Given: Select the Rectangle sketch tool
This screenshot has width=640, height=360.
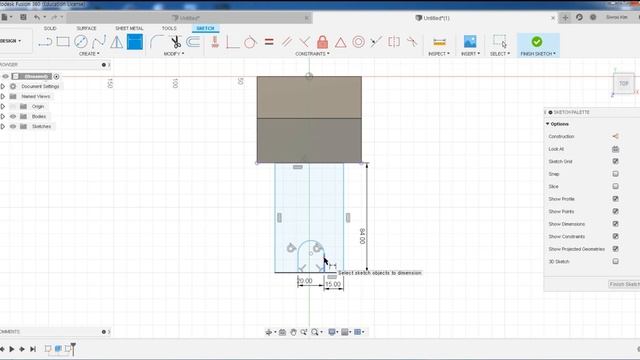Looking at the screenshot, I should [63, 42].
